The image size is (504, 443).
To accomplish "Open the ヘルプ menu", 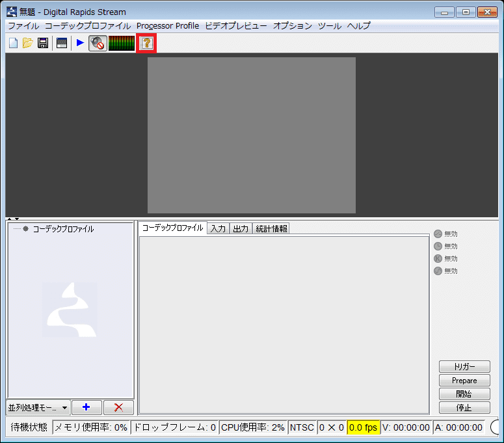I will pos(359,26).
